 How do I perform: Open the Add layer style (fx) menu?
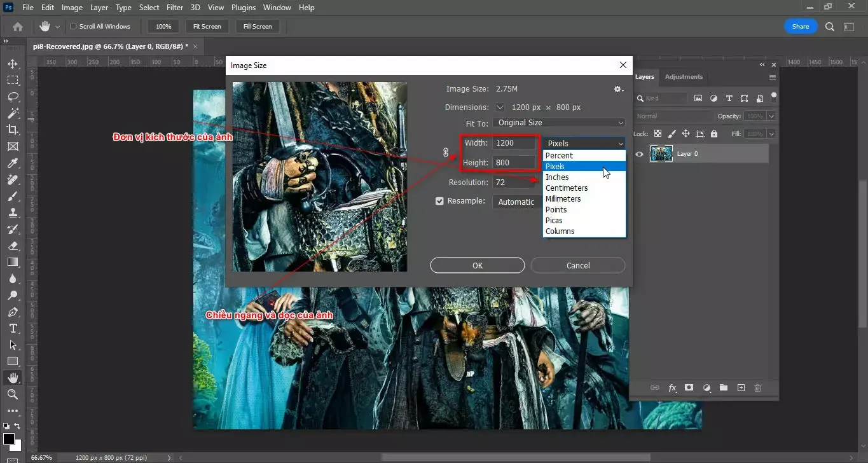672,387
